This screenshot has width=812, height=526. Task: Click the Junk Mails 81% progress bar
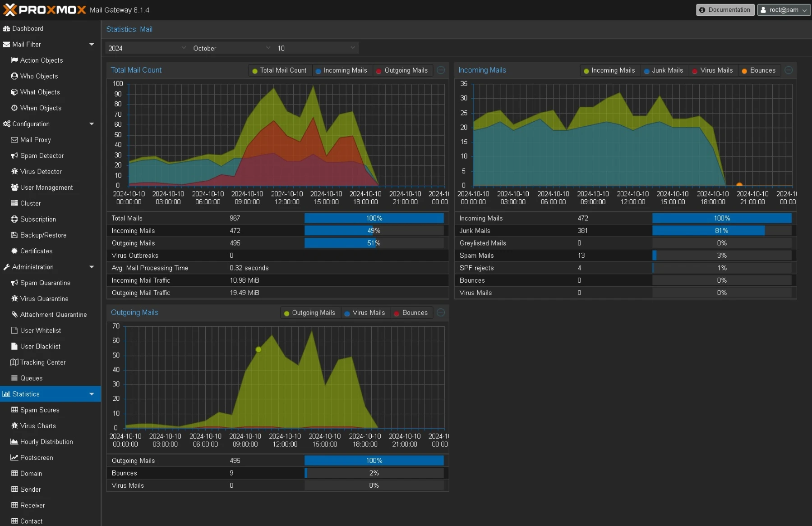click(x=721, y=231)
